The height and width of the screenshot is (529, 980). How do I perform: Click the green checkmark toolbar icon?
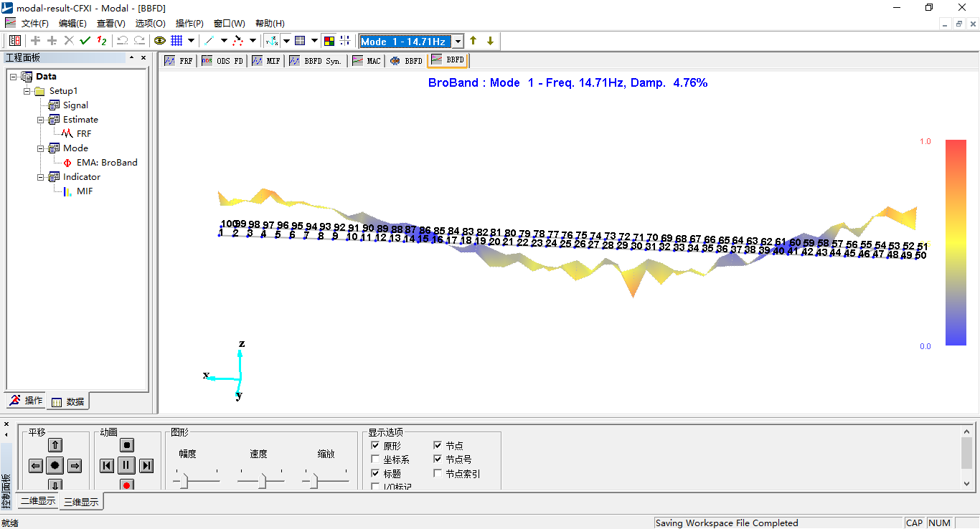(85, 41)
